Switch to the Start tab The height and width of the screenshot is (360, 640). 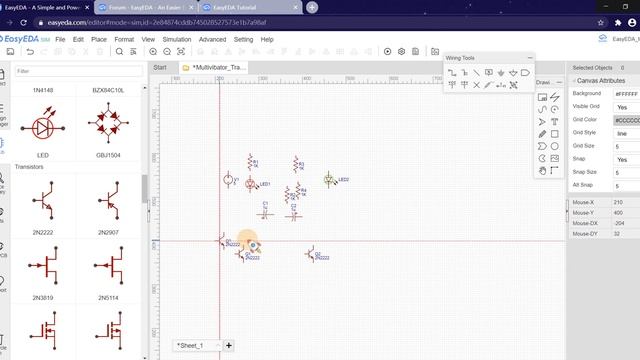click(160, 67)
